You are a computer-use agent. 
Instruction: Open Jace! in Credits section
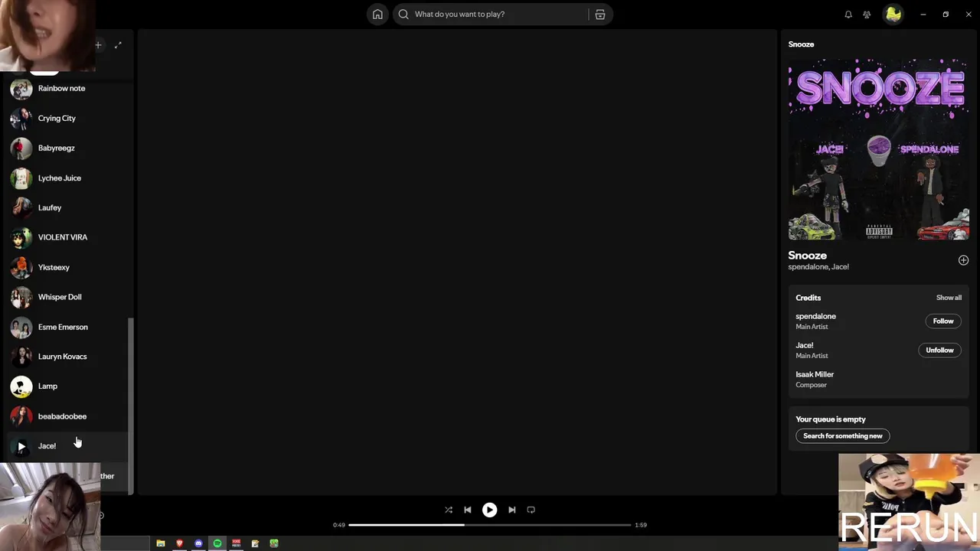804,345
